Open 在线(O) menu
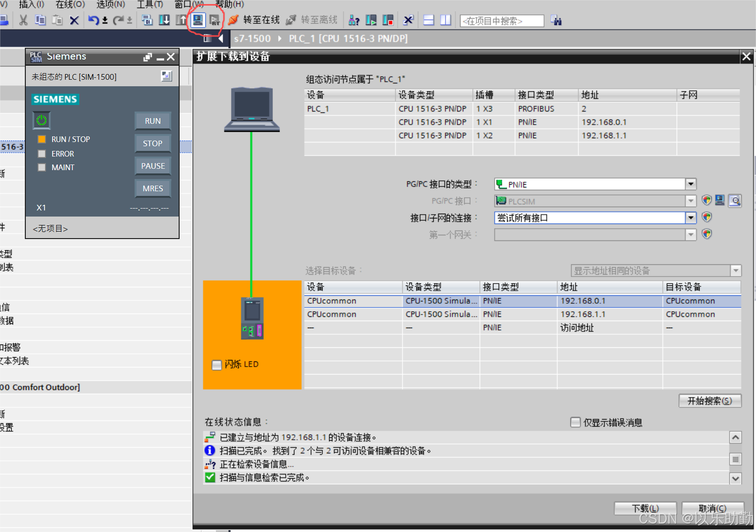This screenshot has height=532, width=756. 70,4
